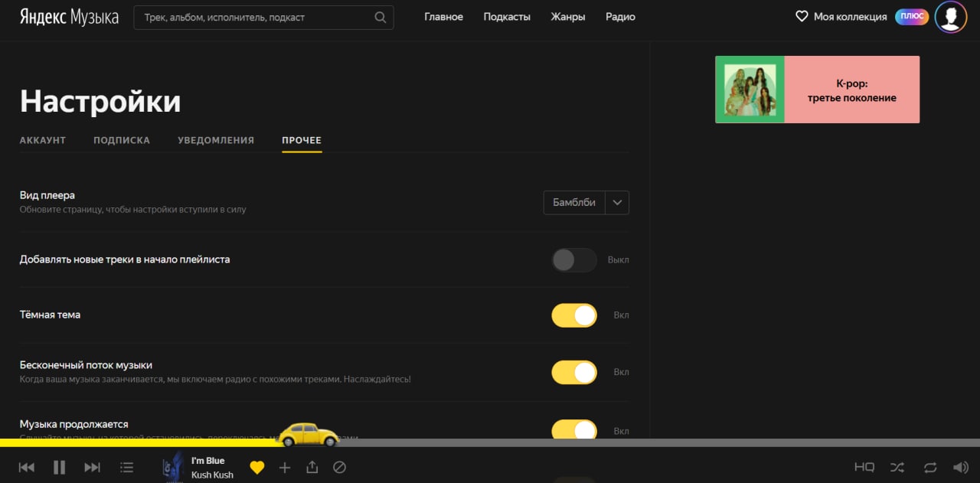980x483 pixels.
Task: Expand the Вид плеера dropdown arrow
Action: (x=617, y=202)
